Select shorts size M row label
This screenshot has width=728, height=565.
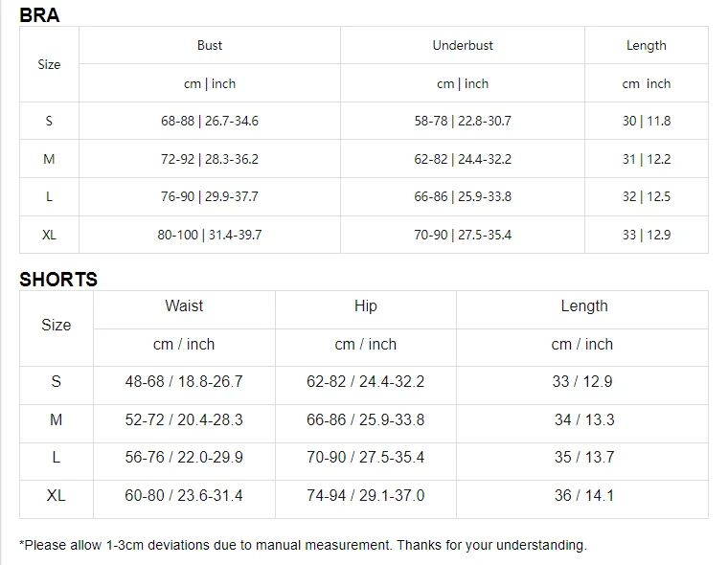click(57, 419)
